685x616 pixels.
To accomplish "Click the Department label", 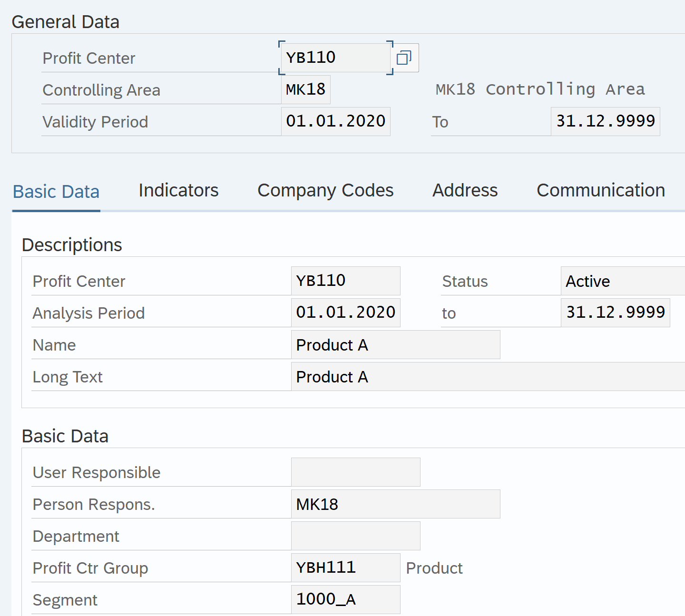I will (76, 536).
